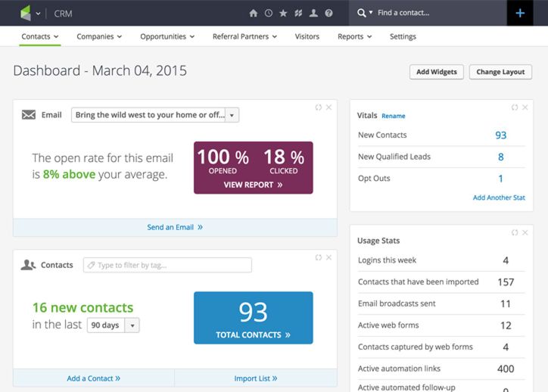Close the Usage Stats widget
This screenshot has width=548, height=392.
[x=525, y=232]
